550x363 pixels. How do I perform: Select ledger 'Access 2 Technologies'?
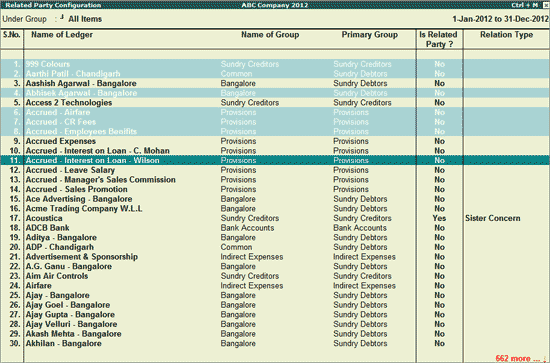[x=69, y=103]
